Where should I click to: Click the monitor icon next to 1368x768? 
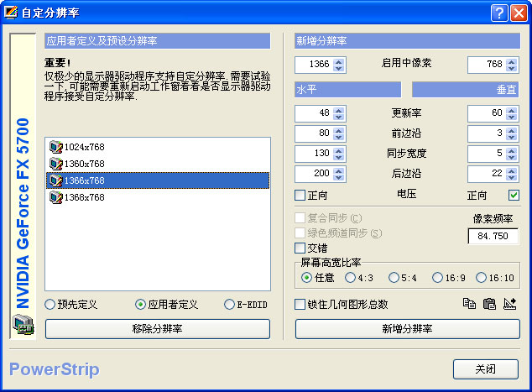[56, 197]
